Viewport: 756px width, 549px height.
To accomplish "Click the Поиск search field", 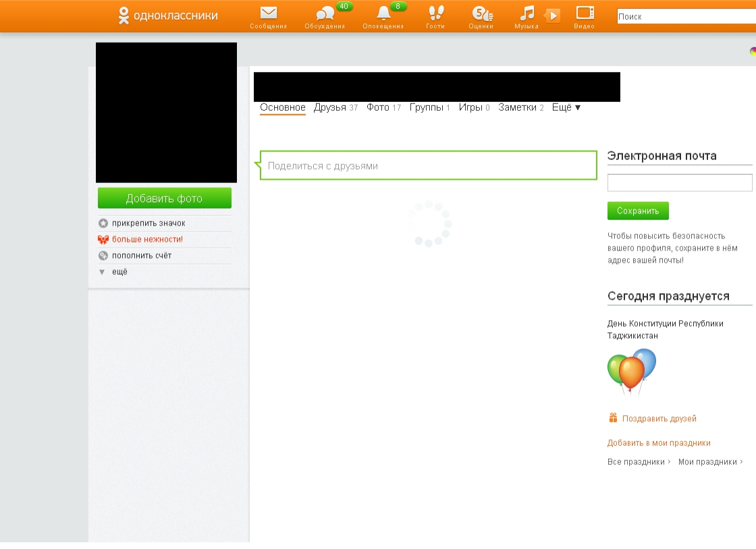I will [685, 17].
